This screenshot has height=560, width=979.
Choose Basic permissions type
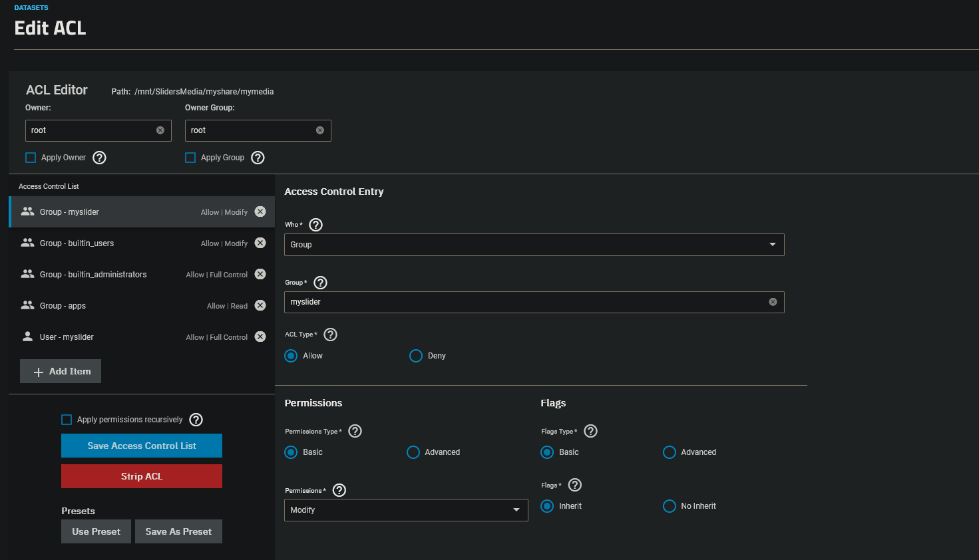291,452
